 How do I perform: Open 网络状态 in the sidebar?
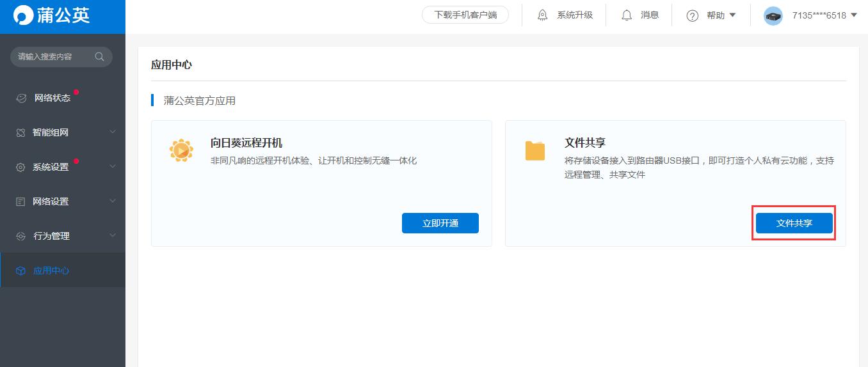(52, 98)
